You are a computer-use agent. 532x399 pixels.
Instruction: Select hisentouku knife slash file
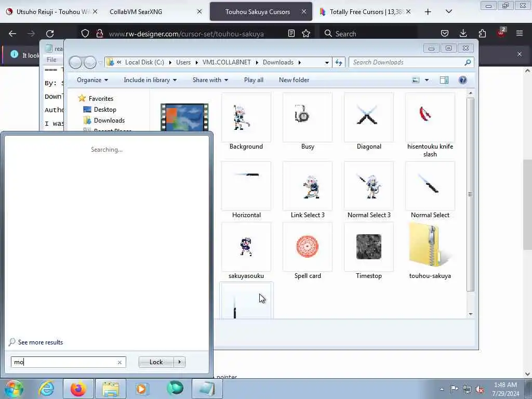430,125
